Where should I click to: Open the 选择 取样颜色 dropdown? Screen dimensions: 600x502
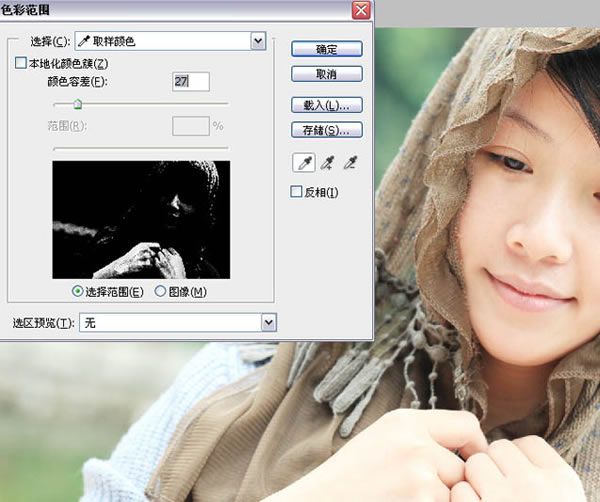coord(171,41)
